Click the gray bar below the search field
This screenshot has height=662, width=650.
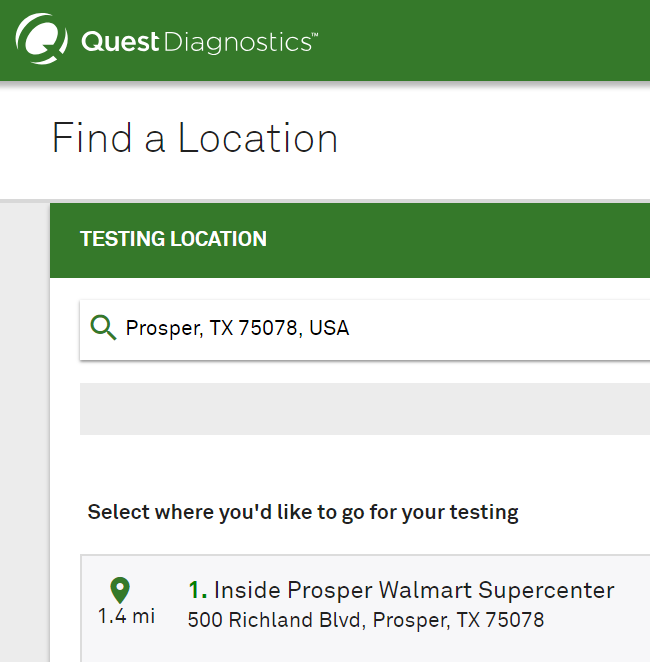coord(365,409)
